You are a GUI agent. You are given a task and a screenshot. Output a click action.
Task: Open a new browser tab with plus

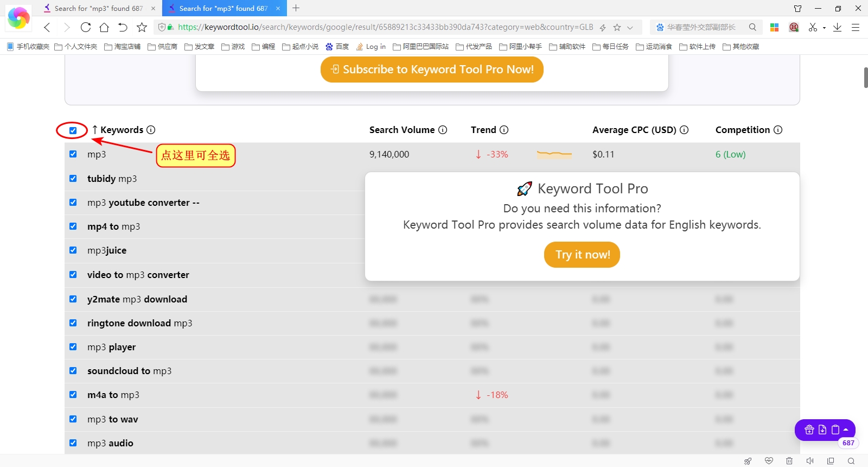point(296,8)
